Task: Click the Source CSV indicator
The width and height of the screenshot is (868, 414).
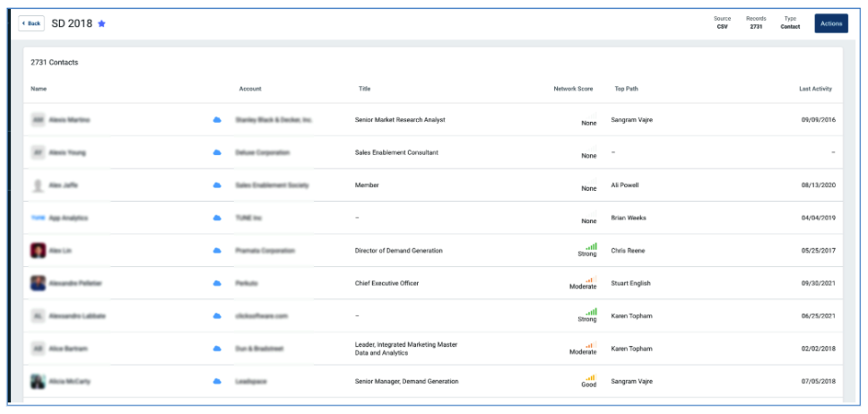Action: coord(722,22)
